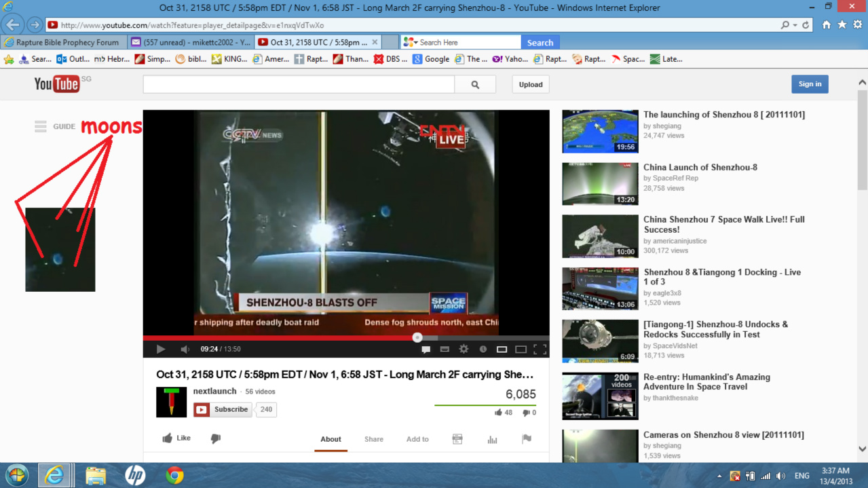The image size is (868, 488).
Task: Open 'Cameras on Shenzhou 8 view' video link
Action: pos(723,434)
